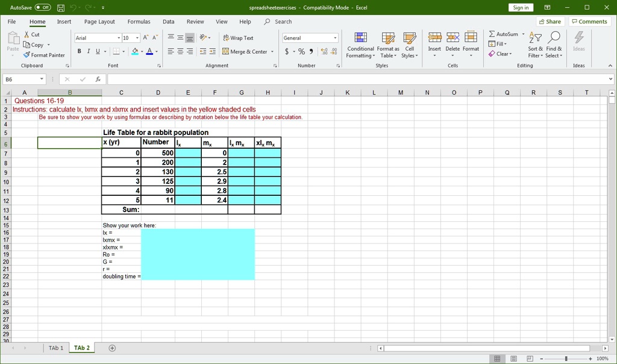Toggle italic formatting
This screenshot has width=617, height=364.
click(87, 51)
